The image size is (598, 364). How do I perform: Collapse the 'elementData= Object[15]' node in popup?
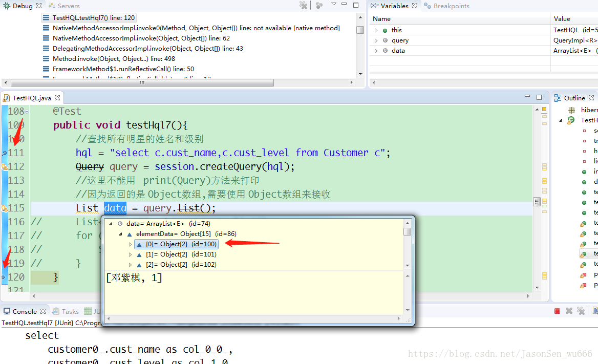[x=120, y=234]
